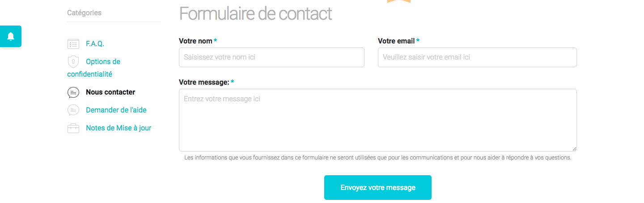Click inside the Votre message textarea

tap(377, 120)
